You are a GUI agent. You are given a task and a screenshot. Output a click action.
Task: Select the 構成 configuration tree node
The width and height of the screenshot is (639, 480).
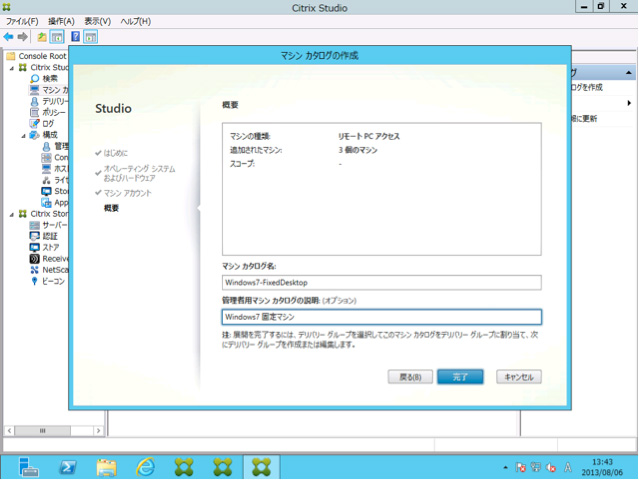[x=44, y=134]
